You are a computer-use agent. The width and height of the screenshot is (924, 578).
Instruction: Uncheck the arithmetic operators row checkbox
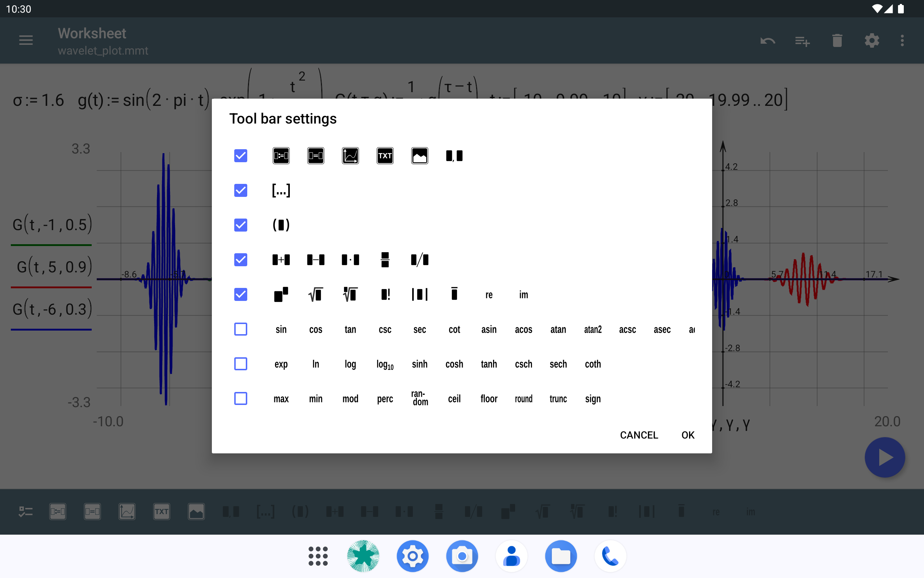(240, 260)
